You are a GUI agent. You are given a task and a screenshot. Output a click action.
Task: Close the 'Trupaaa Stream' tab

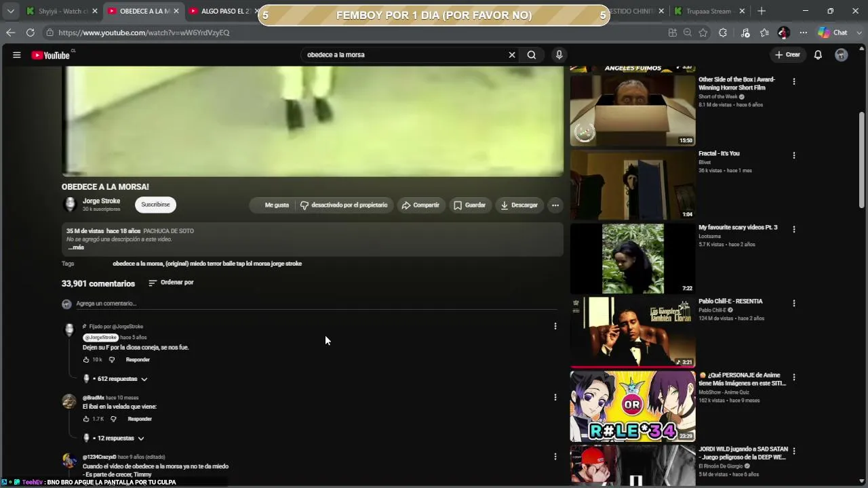(742, 11)
